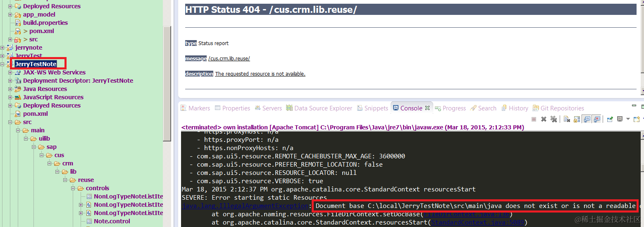Open the Snippets tab

(372, 108)
